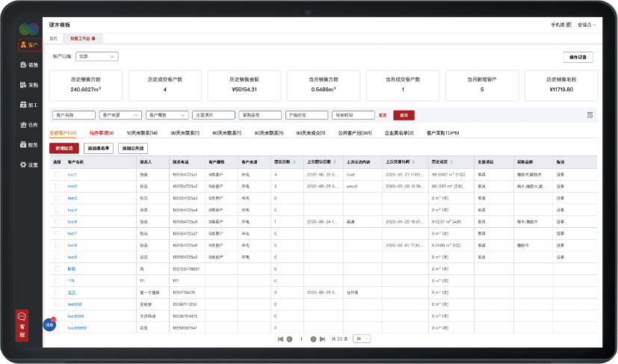Click the 客户名称 filter input
Viewport: 618px width, 364px height.
74,115
